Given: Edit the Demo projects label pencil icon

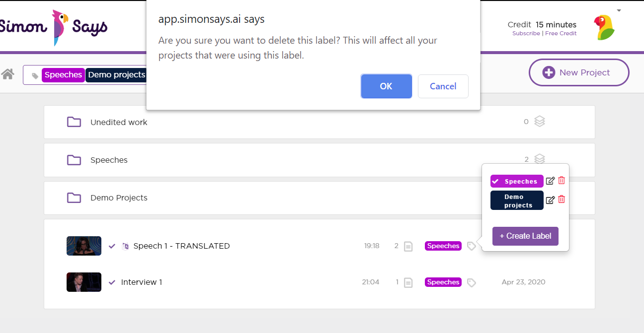Looking at the screenshot, I should [x=550, y=200].
